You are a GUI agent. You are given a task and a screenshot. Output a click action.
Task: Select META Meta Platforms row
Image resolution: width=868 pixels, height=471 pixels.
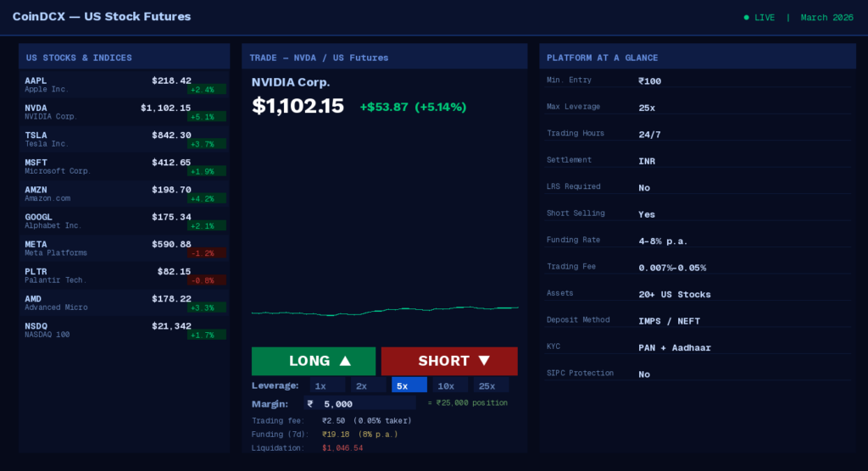[x=124, y=248]
